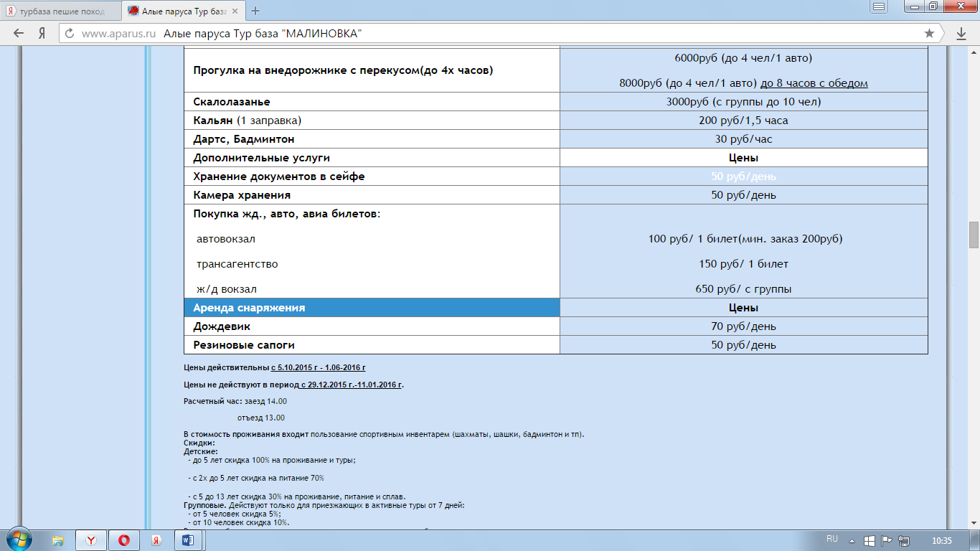Click the 'автовокзал' entry
980x551 pixels.
point(226,239)
